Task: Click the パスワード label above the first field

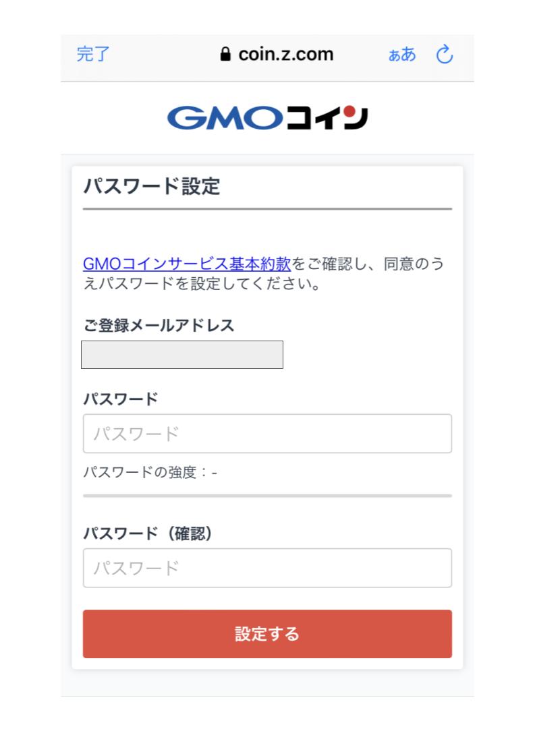Action: coord(121,399)
